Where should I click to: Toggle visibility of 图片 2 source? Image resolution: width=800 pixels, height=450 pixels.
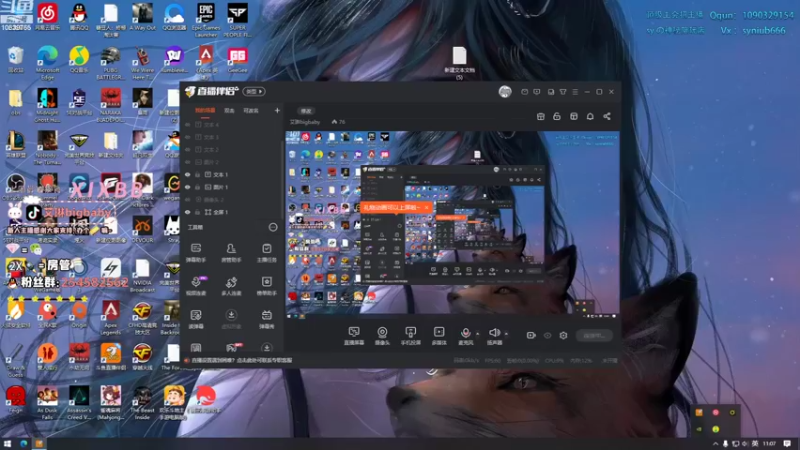pos(187,162)
